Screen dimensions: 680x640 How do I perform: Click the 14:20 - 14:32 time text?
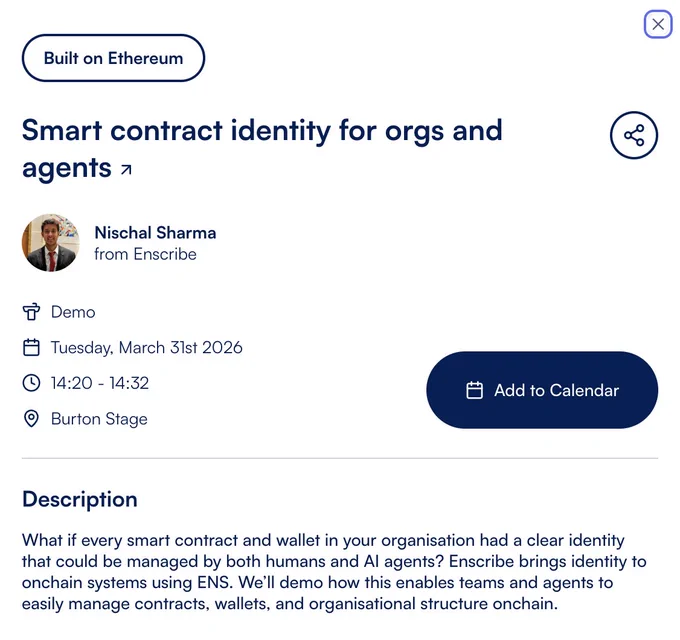(x=100, y=383)
